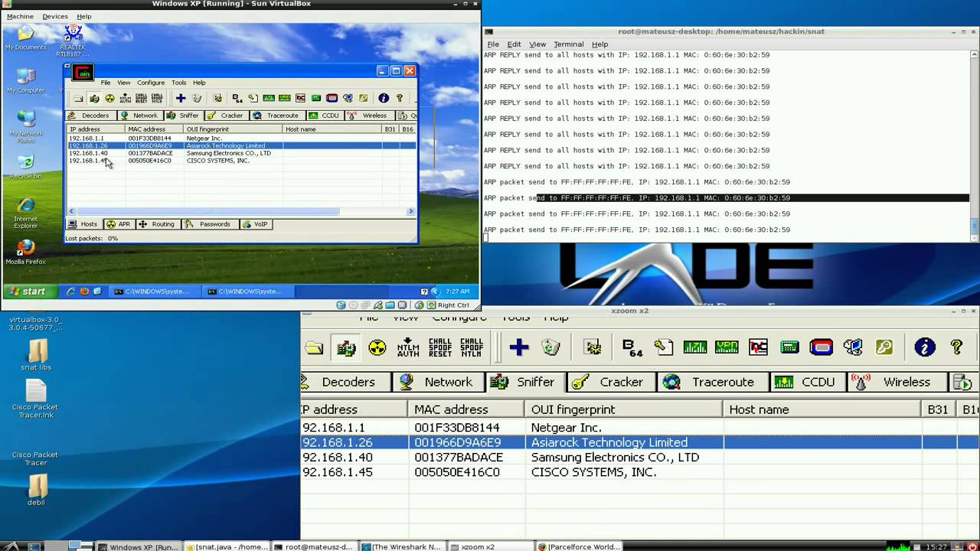This screenshot has width=980, height=551.
Task: Toggle the yellow APR radiation icon in Cain's toolbar
Action: 109,98
